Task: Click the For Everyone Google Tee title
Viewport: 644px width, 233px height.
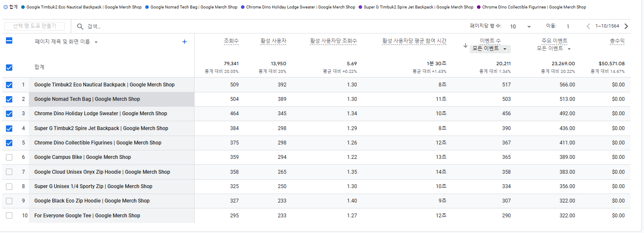Action: [x=87, y=216]
